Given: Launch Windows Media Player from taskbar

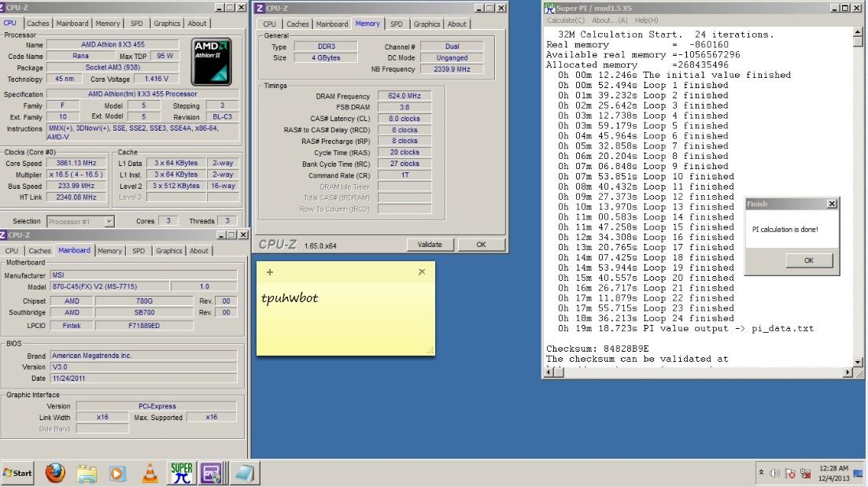Looking at the screenshot, I should [116, 474].
